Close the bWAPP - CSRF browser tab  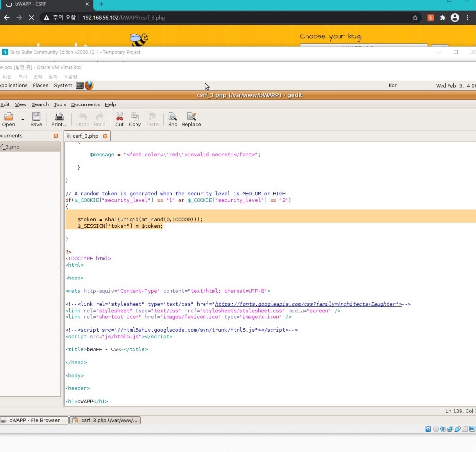[x=87, y=4]
